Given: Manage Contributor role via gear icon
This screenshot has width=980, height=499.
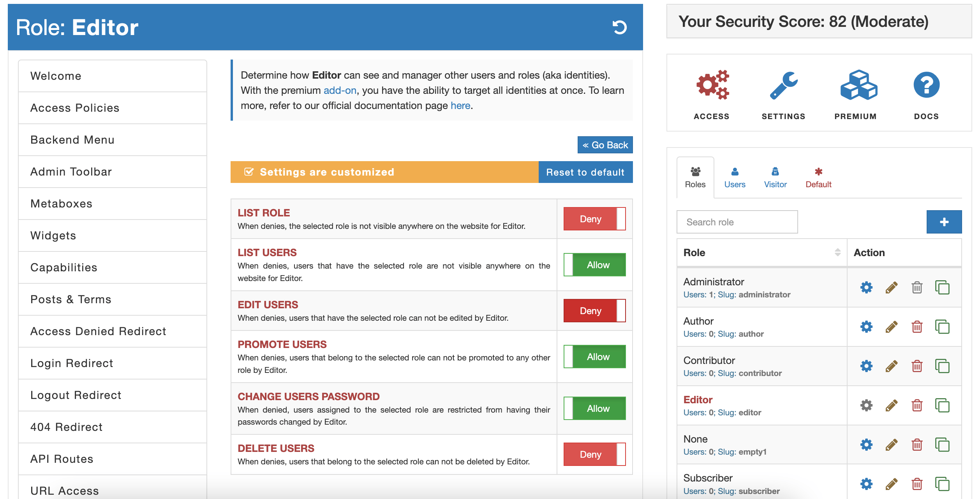Looking at the screenshot, I should point(866,366).
